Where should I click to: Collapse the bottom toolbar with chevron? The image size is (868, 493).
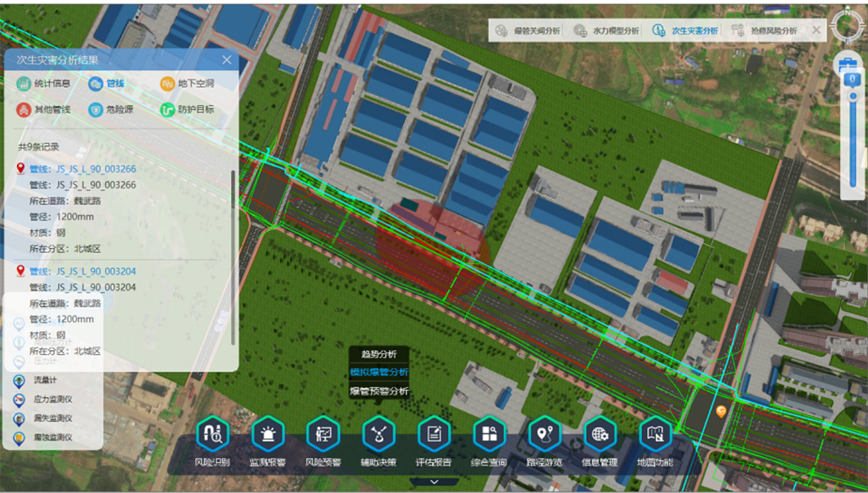click(434, 482)
